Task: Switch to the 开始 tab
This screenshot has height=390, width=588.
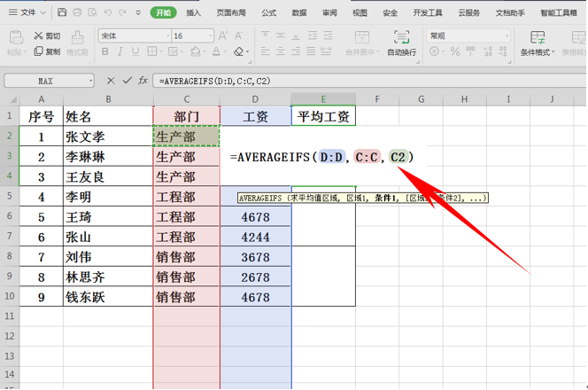Action: coord(163,12)
